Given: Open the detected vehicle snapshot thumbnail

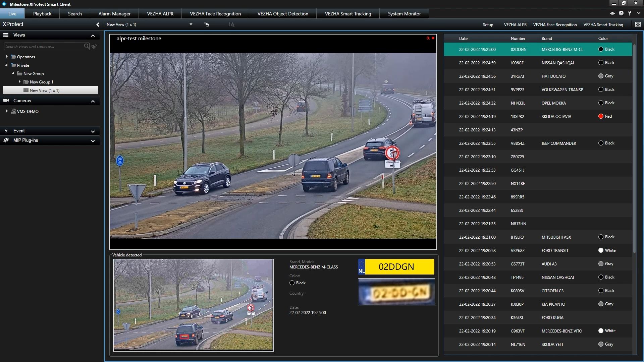Looking at the screenshot, I should tap(194, 305).
